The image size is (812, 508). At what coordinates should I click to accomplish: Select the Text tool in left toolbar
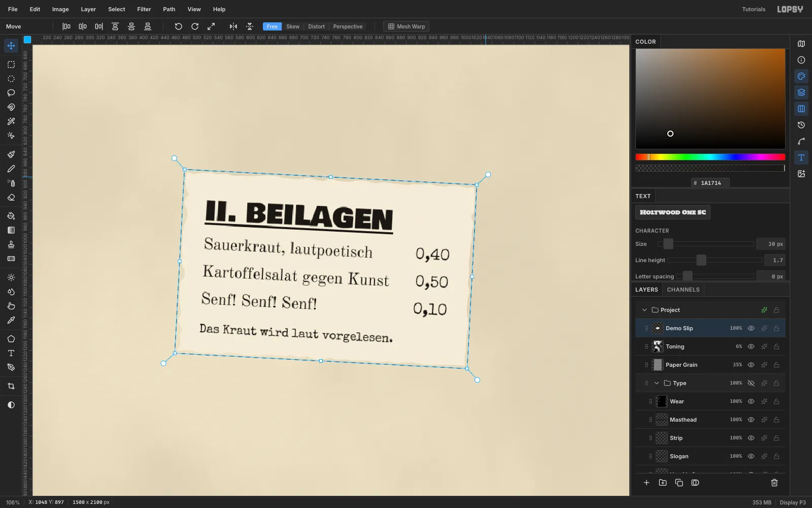pyautogui.click(x=11, y=353)
